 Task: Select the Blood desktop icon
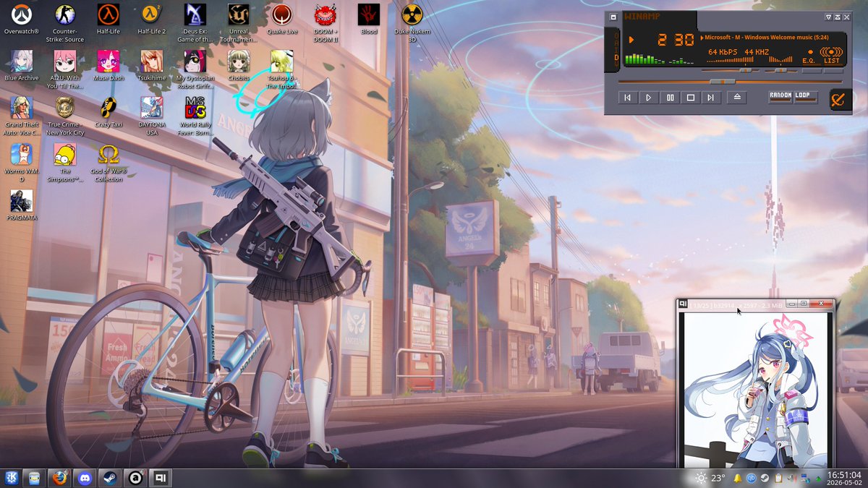[x=369, y=20]
